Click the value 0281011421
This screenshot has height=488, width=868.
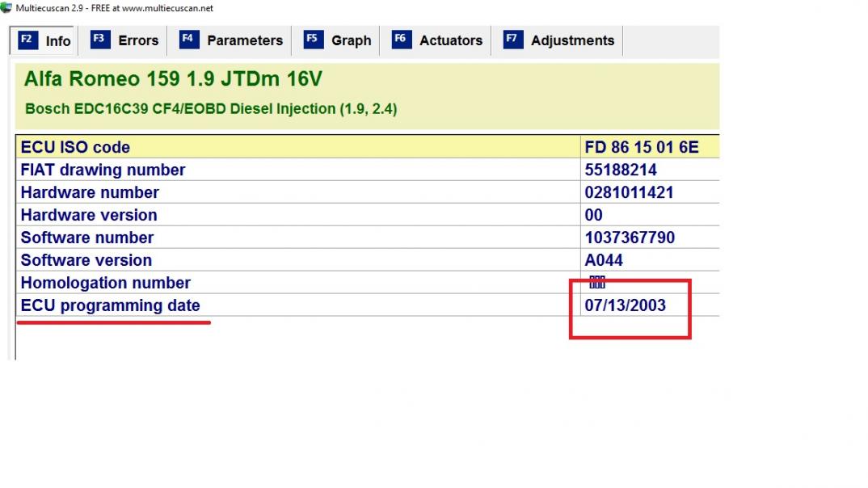click(629, 192)
